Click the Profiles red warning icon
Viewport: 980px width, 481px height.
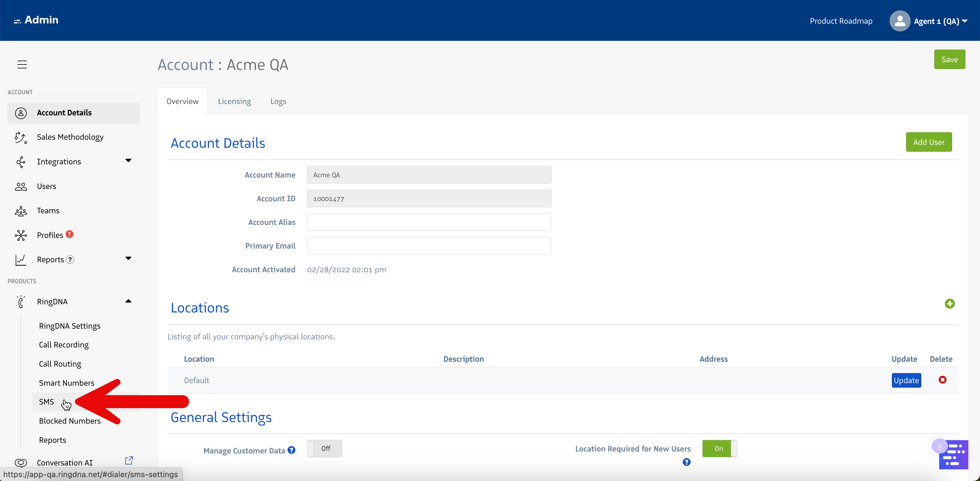pyautogui.click(x=70, y=234)
